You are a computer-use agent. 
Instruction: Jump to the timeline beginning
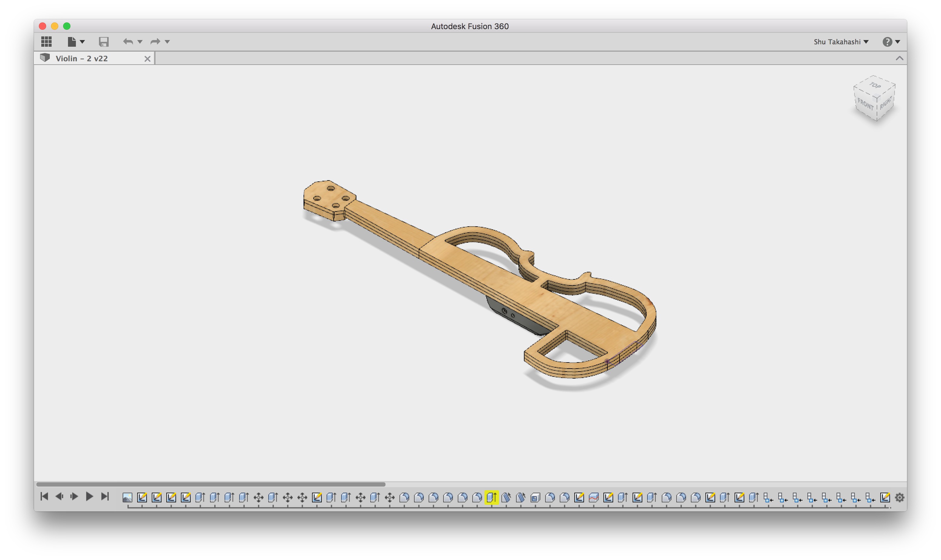point(44,497)
